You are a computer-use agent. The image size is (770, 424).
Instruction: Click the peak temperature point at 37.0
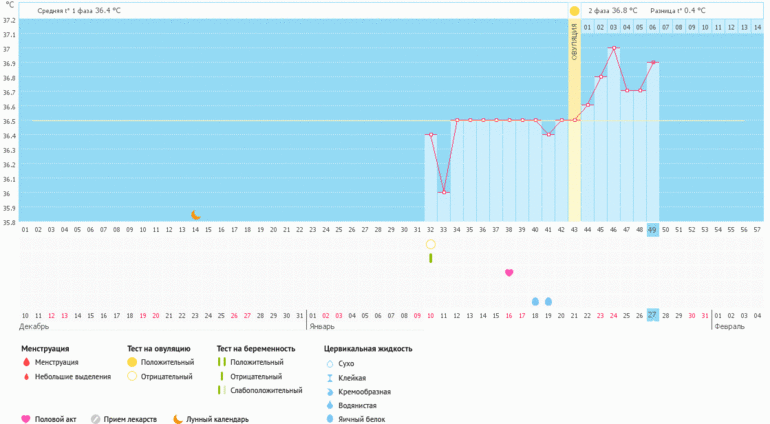(613, 48)
